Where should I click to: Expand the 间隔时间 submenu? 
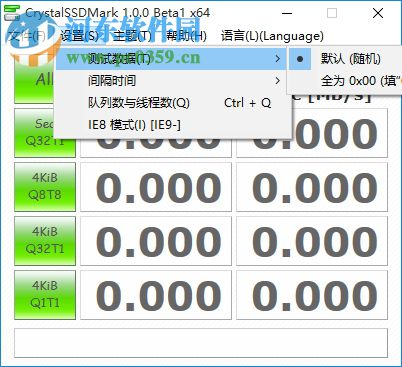171,81
